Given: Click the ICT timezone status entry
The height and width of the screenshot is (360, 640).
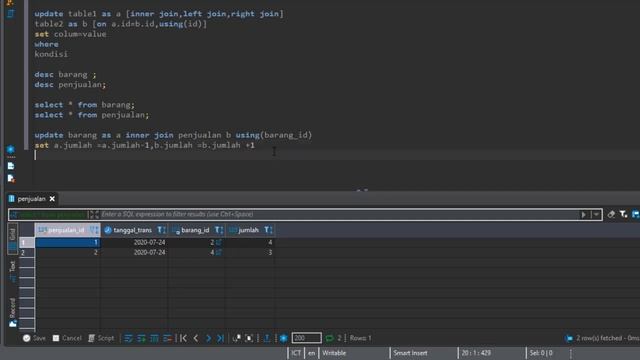Looking at the screenshot, I should point(296,353).
